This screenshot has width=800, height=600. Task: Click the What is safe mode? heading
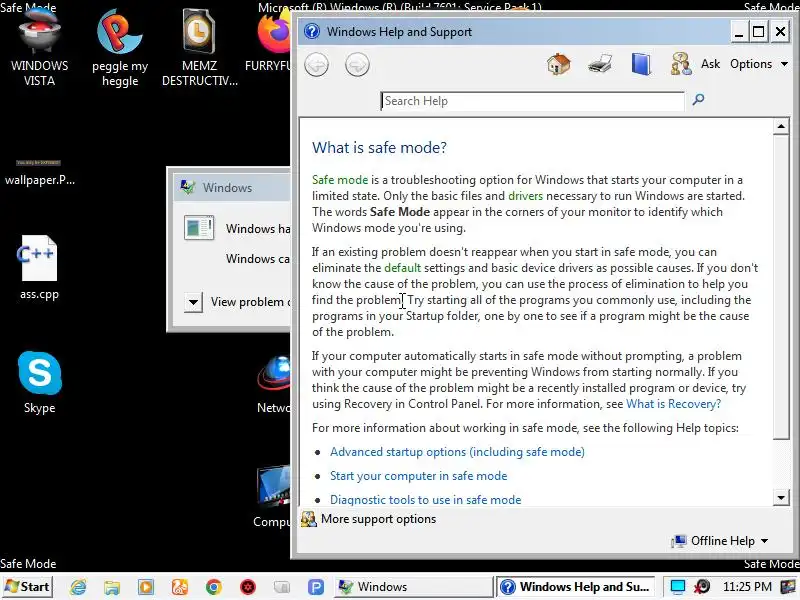click(379, 147)
